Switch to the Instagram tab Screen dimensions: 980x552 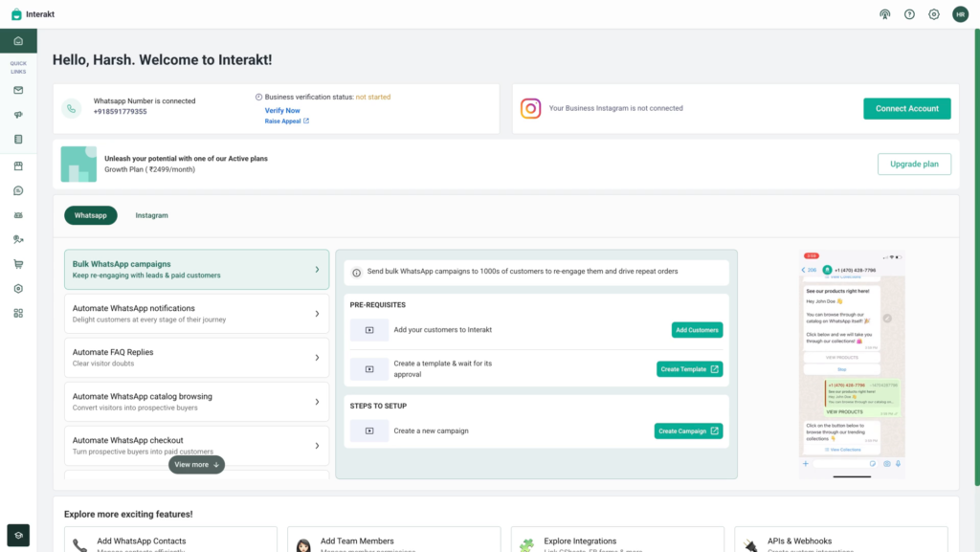[152, 215]
